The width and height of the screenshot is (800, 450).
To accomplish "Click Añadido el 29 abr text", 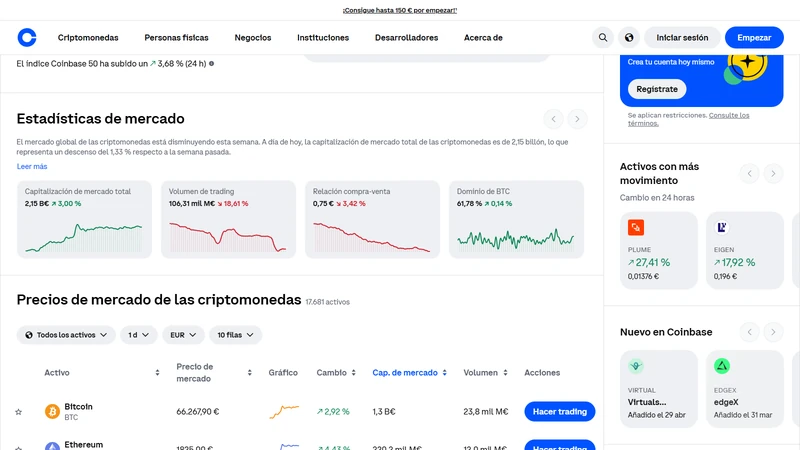I will tap(657, 415).
